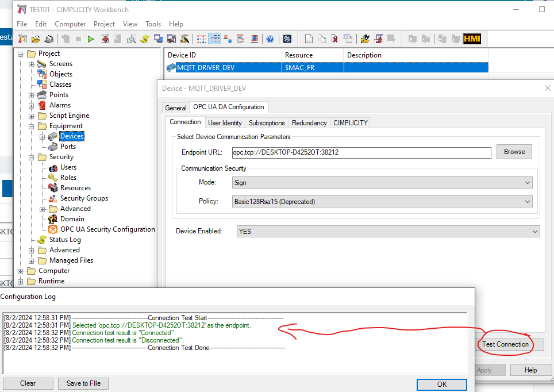Image resolution: width=554 pixels, height=392 pixels.
Task: Switch to the General tab
Action: click(x=176, y=108)
